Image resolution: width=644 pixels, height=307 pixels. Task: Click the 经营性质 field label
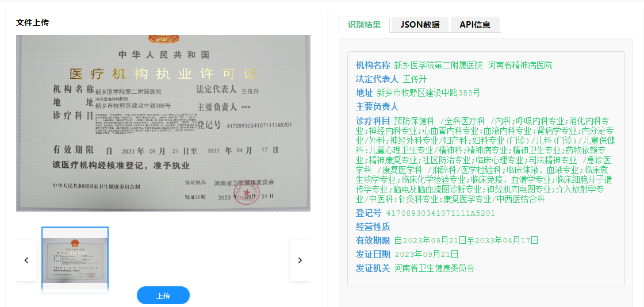point(373,227)
